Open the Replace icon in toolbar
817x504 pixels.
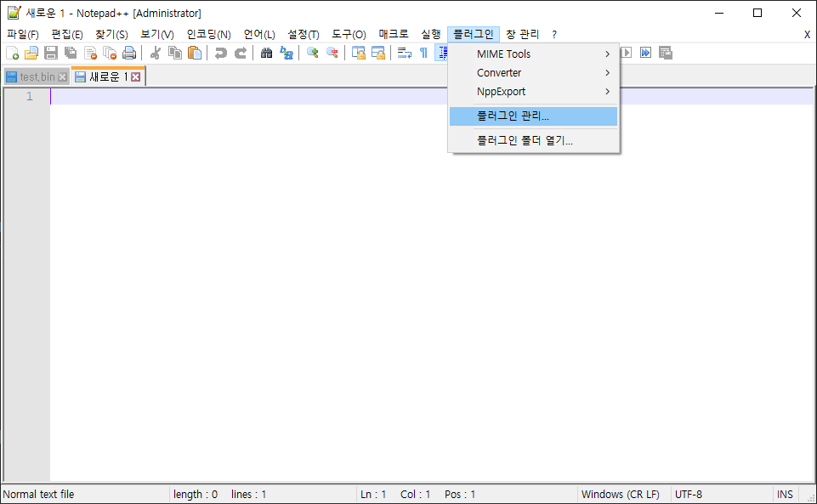click(286, 53)
